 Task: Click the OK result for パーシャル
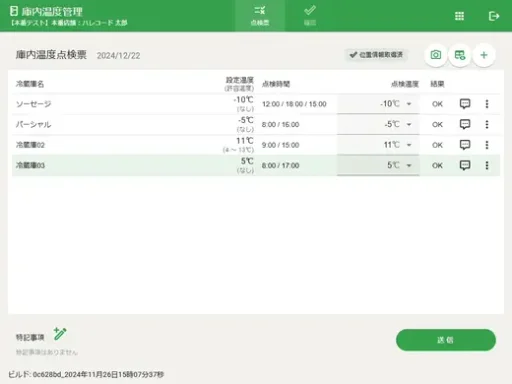click(437, 125)
